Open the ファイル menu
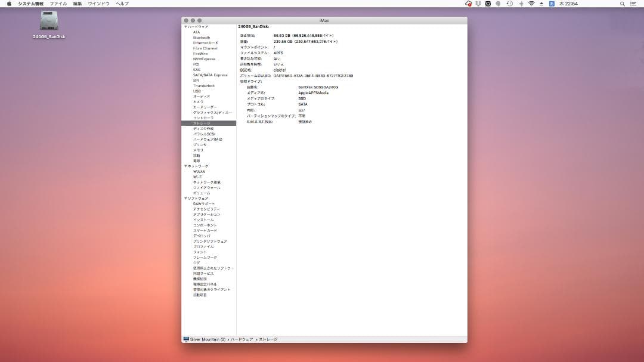The width and height of the screenshot is (644, 362). (x=57, y=4)
